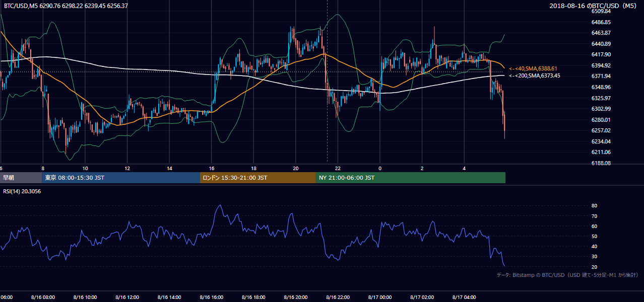This screenshot has width=644, height=302.
Task: Click the RSI 60 level label
Action: point(594,226)
